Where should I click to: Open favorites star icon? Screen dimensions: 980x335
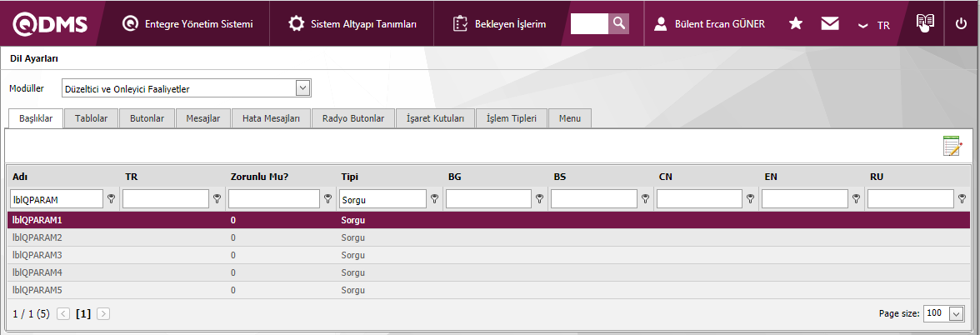[x=796, y=24]
